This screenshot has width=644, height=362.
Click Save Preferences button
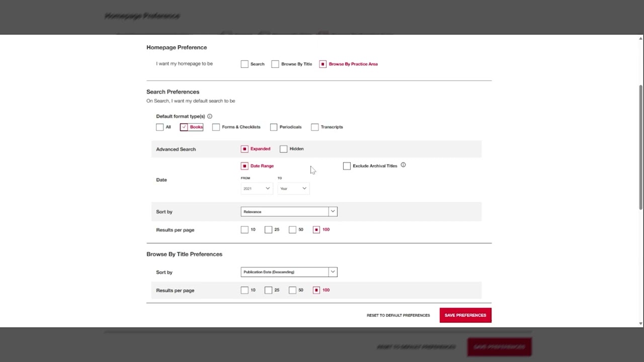point(465,315)
